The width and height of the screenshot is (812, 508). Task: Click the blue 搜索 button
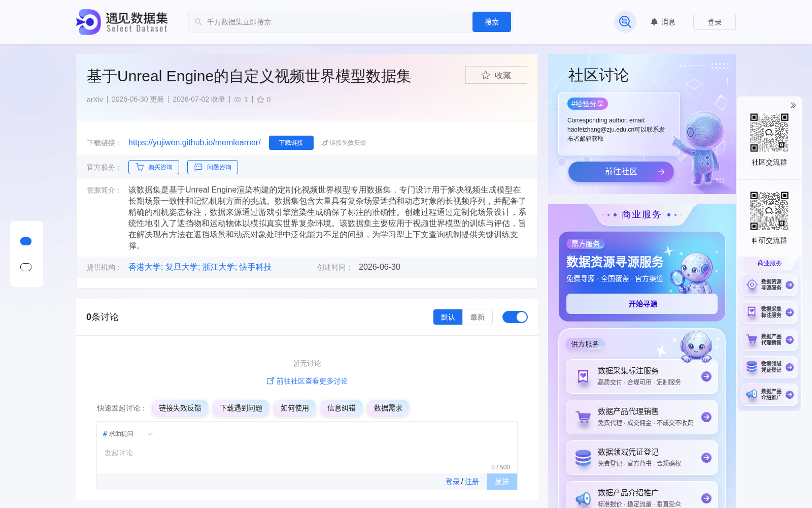(492, 22)
